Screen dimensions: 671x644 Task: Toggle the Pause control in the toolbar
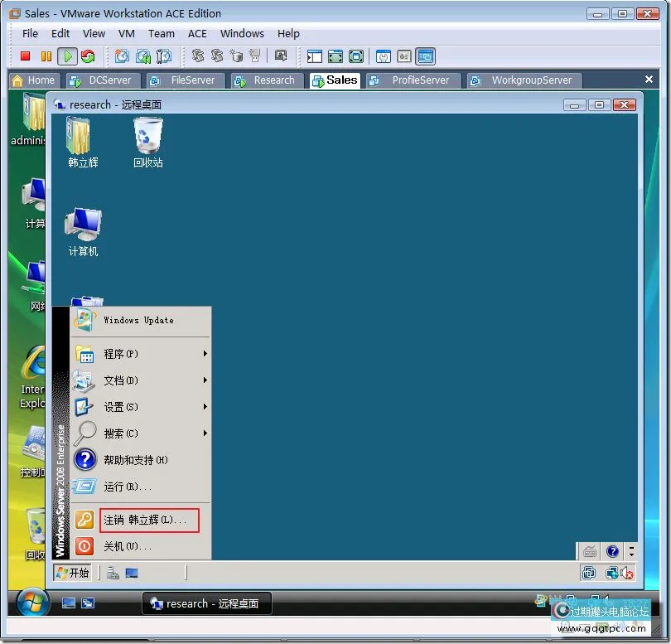45,56
